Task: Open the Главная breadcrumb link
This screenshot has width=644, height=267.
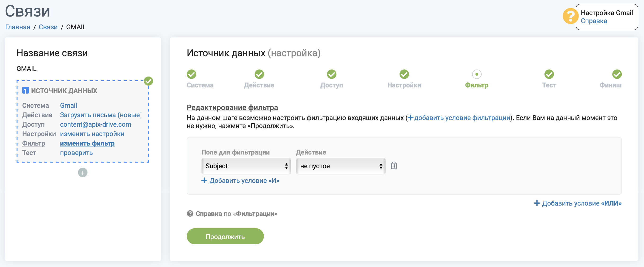Action: point(18,27)
